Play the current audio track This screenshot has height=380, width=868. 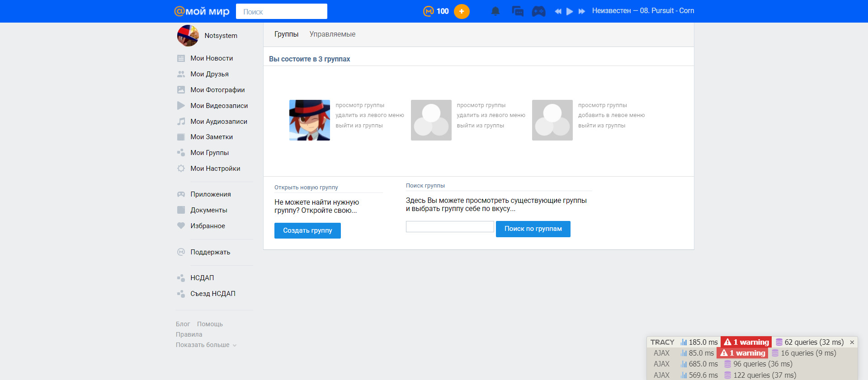(x=570, y=11)
